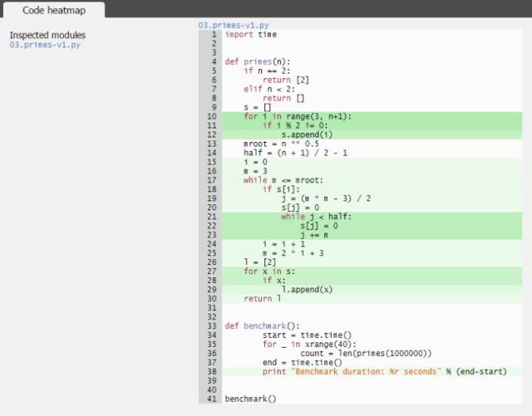Click line 'elif n < 2:'
532x416 pixels.
[x=269, y=89]
